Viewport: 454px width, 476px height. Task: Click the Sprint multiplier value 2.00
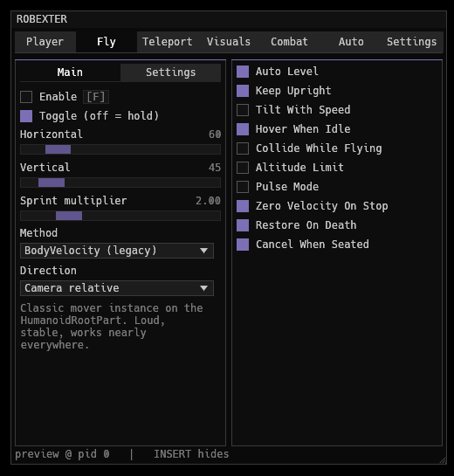pos(208,201)
